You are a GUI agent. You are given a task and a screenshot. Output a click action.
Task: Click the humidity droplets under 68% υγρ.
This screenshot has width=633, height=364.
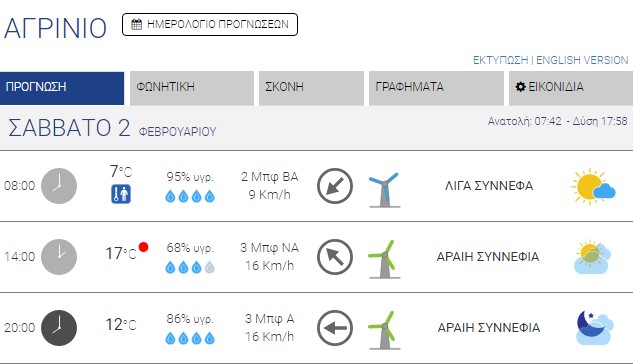(190, 267)
